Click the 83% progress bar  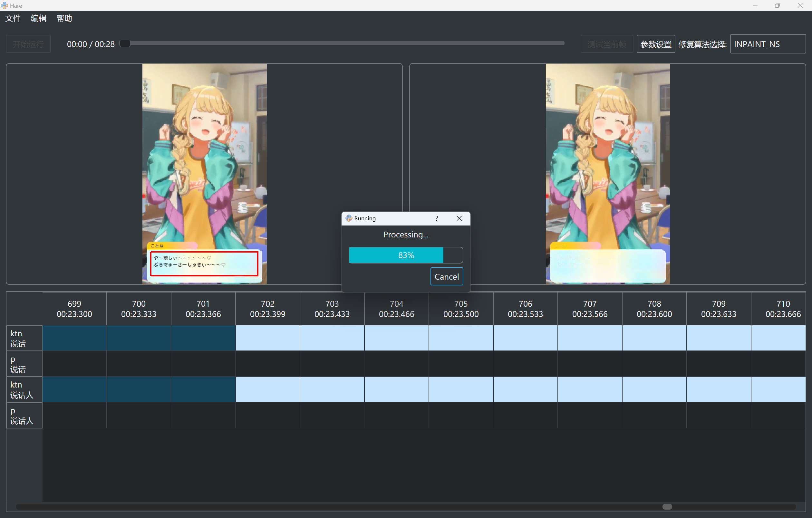pyautogui.click(x=406, y=255)
